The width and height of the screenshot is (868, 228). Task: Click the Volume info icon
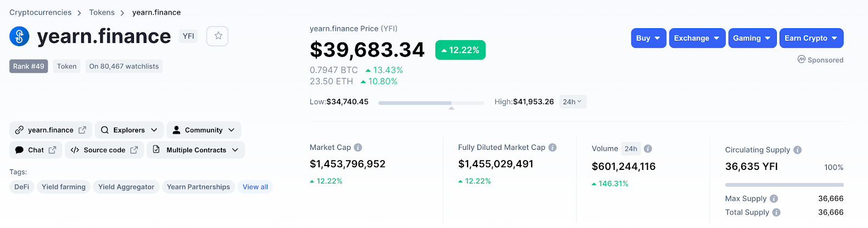(648, 149)
